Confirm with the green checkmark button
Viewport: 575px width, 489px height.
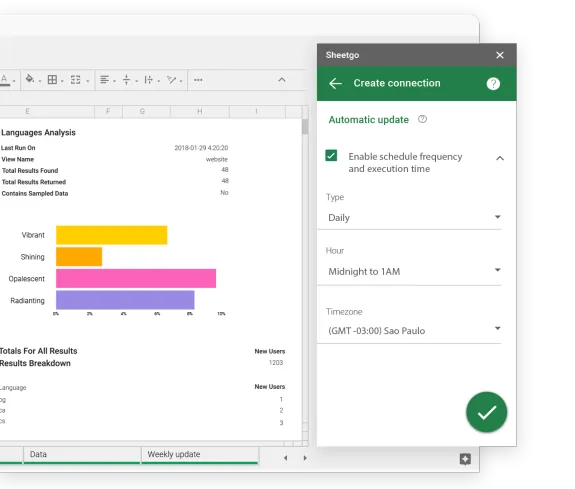(487, 412)
